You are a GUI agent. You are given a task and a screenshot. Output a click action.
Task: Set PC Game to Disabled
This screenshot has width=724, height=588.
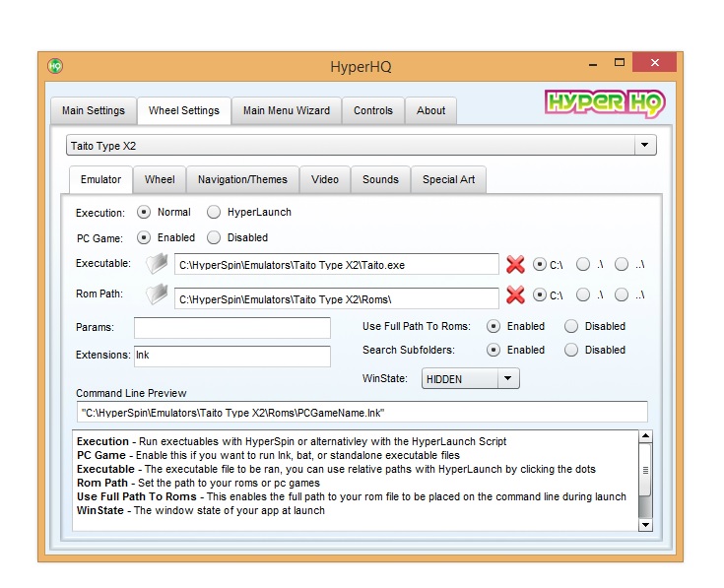pos(214,237)
